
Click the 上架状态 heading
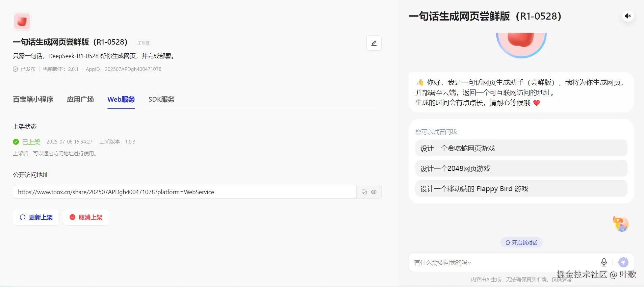[25, 127]
